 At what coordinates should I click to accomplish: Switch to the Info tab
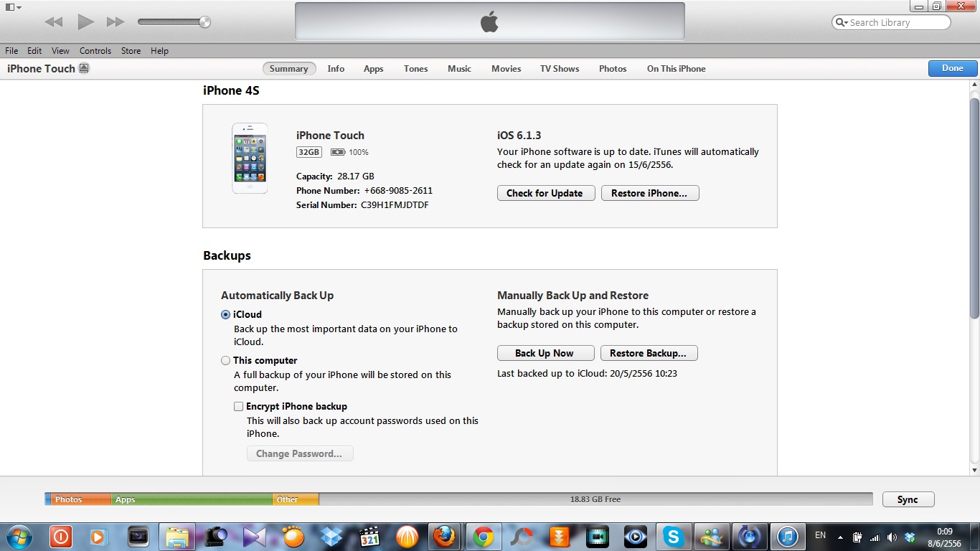point(336,69)
